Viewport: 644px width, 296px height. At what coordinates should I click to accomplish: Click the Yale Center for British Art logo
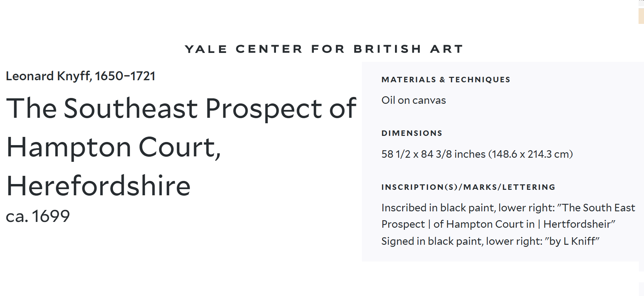tap(324, 49)
